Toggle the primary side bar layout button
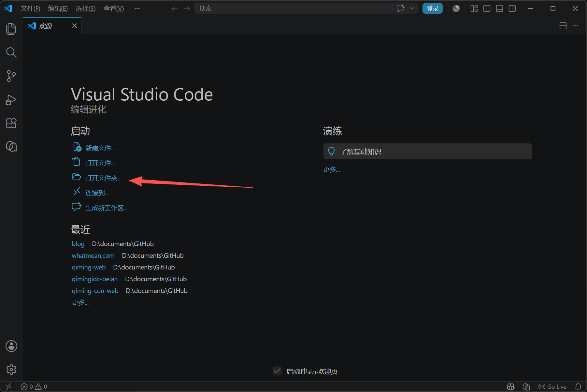This screenshot has height=392, width=587. [x=487, y=8]
